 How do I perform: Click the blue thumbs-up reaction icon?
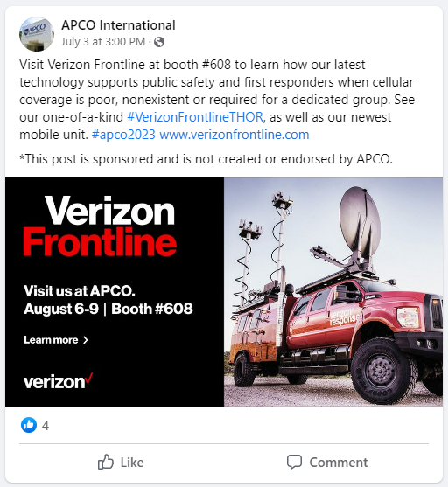click(x=29, y=425)
